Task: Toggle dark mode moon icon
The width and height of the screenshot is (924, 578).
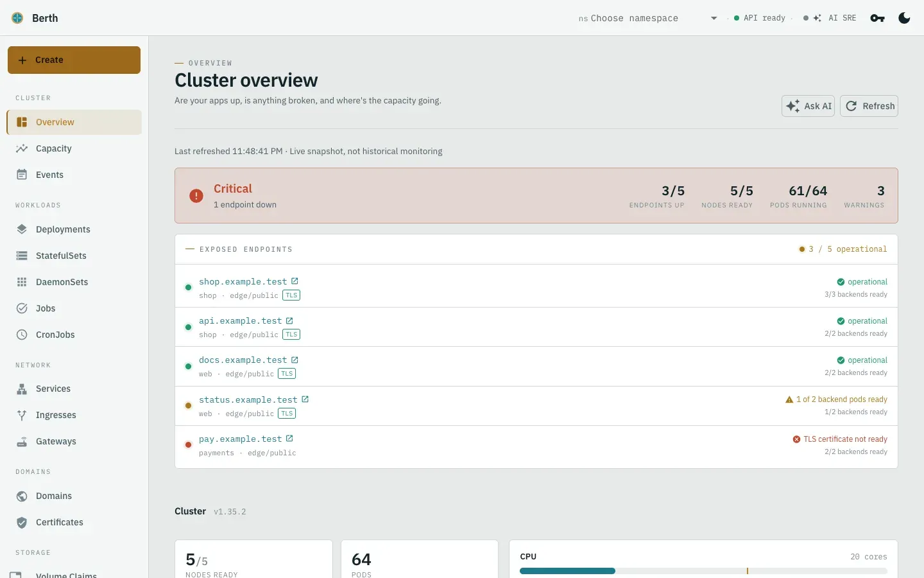Action: [x=904, y=18]
